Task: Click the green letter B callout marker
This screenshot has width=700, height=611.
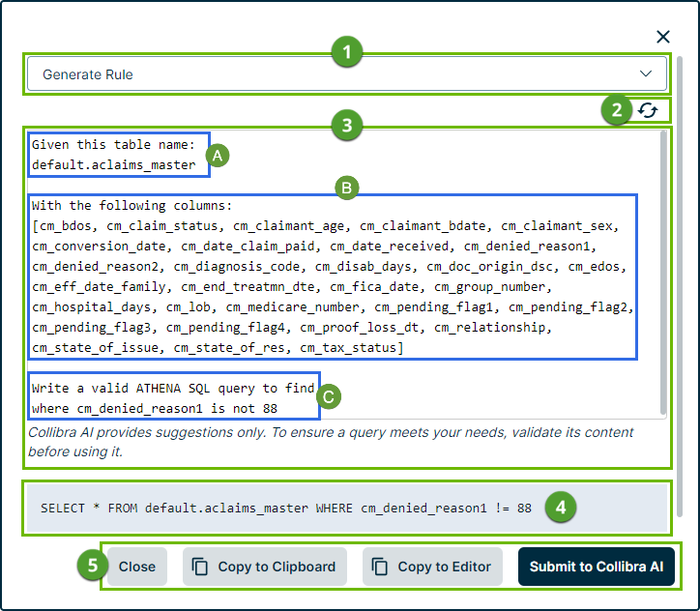Action: [346, 188]
